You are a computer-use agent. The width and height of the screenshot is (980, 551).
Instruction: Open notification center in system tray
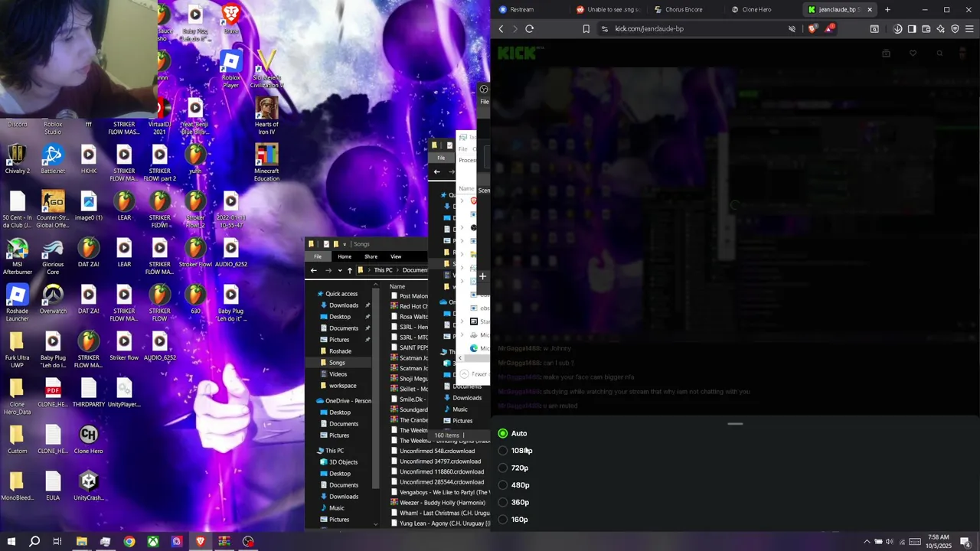tap(965, 542)
